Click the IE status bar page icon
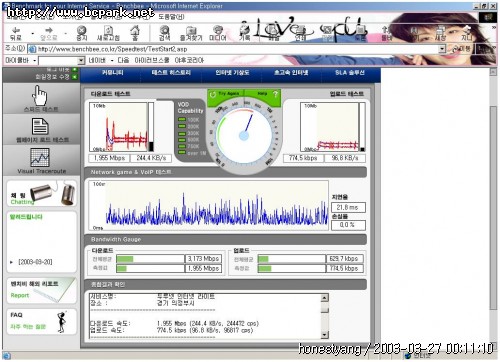The height and width of the screenshot is (362, 500). click(6, 356)
